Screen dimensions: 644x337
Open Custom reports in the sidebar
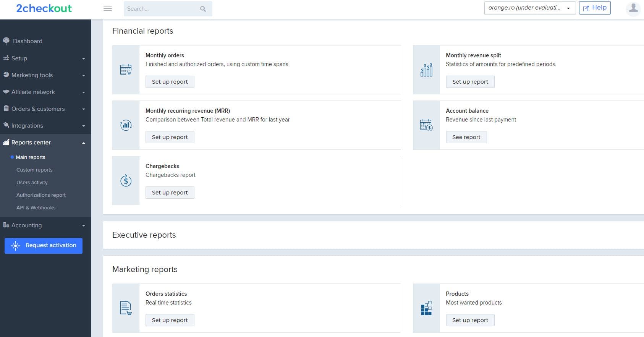34,170
